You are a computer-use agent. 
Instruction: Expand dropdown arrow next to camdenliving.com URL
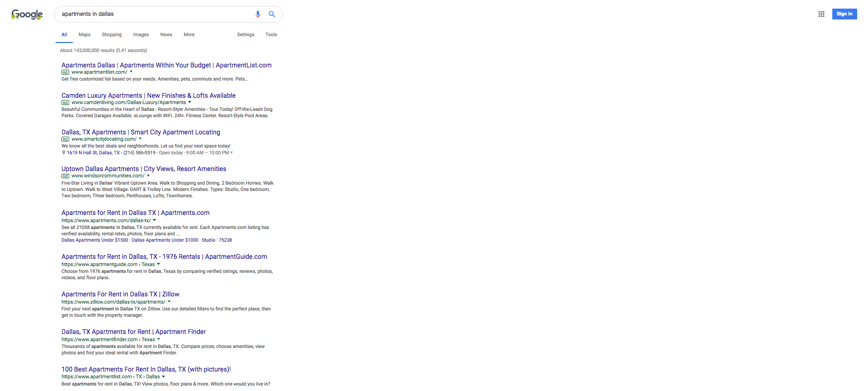click(189, 102)
